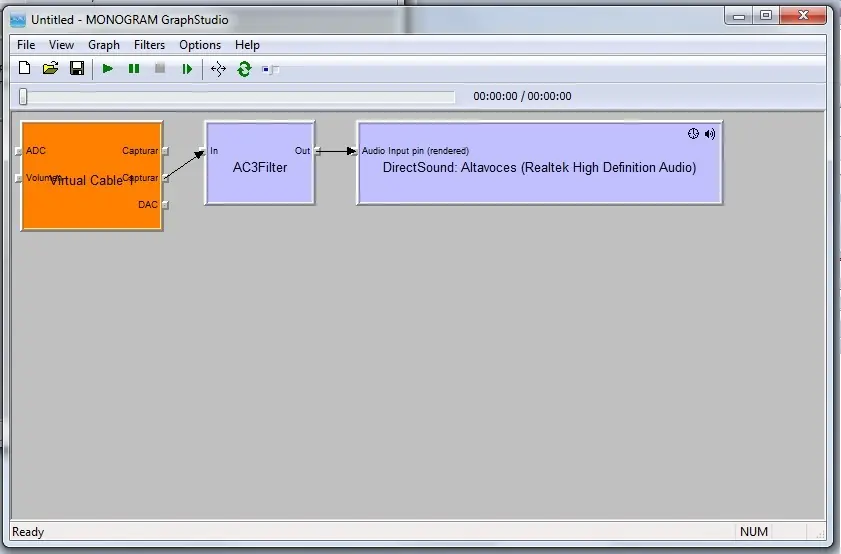Screen dimensions: 841x554
Task: Click the green play/pause step button
Action: 187,69
